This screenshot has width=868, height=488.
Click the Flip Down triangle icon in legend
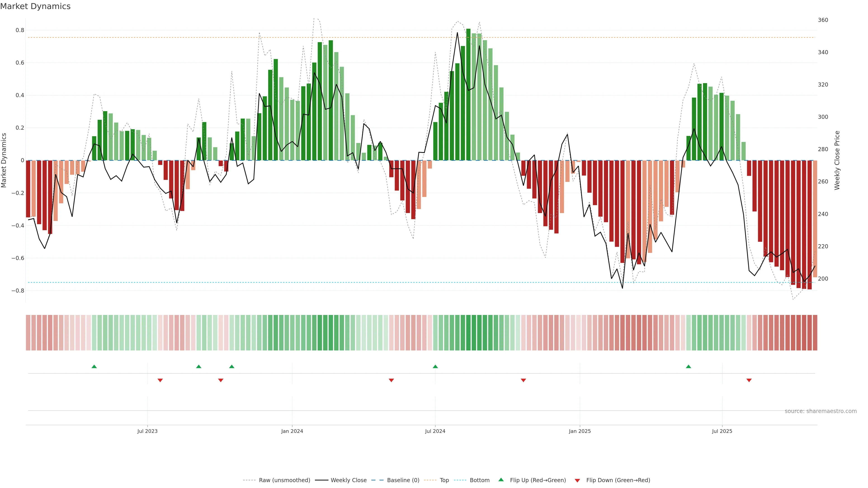pyautogui.click(x=577, y=481)
